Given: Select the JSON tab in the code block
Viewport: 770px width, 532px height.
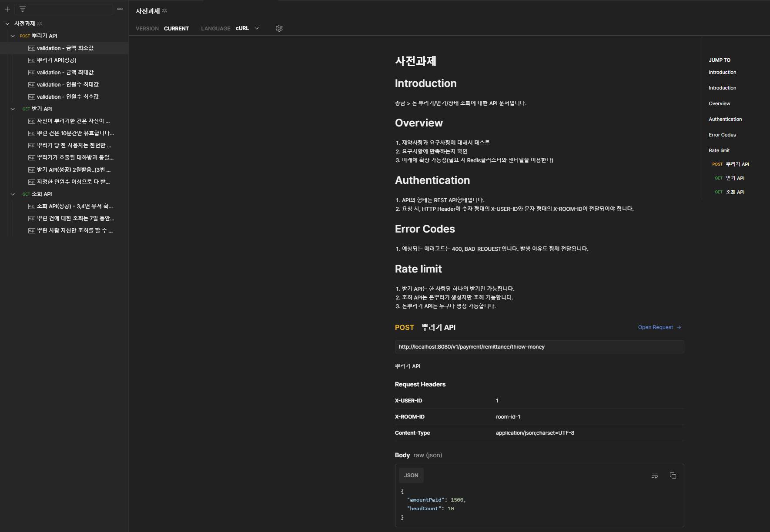Looking at the screenshot, I should tap(411, 475).
